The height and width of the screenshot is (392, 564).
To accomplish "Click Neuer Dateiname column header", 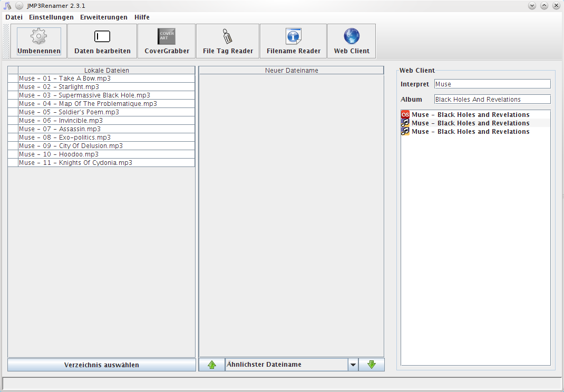I will [x=291, y=71].
